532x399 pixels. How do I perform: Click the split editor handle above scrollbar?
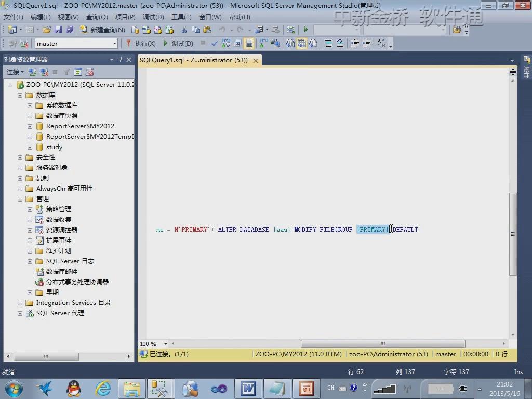coord(513,72)
